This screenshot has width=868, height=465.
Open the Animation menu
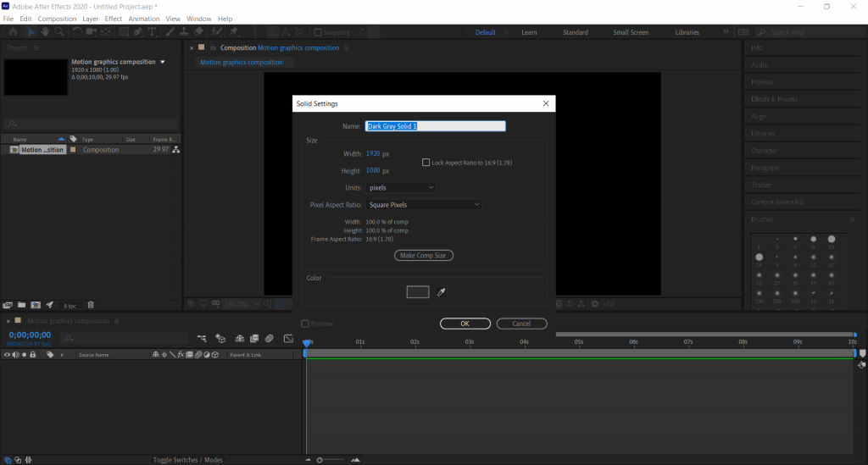click(x=143, y=19)
